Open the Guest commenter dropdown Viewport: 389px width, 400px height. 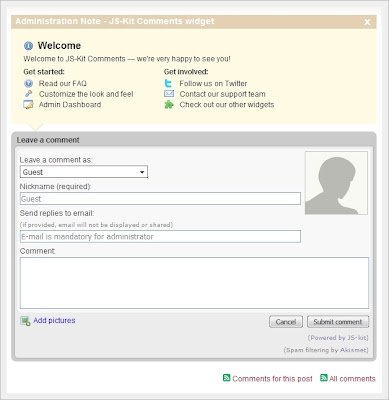pos(84,172)
